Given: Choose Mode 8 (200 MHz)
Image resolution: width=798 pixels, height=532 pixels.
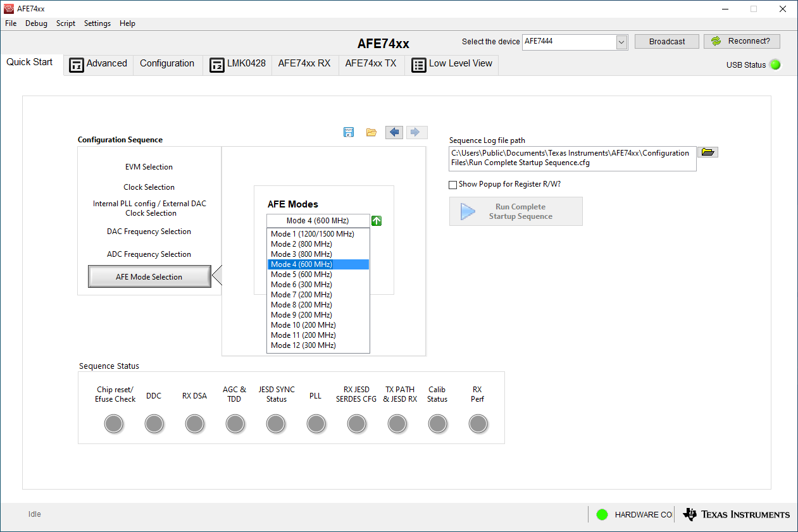Looking at the screenshot, I should 318,305.
